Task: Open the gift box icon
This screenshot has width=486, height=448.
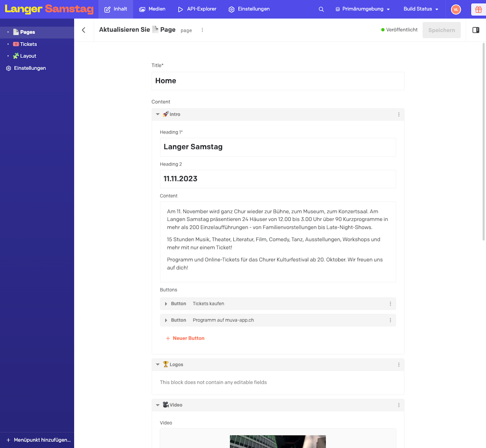Action: 478,9
